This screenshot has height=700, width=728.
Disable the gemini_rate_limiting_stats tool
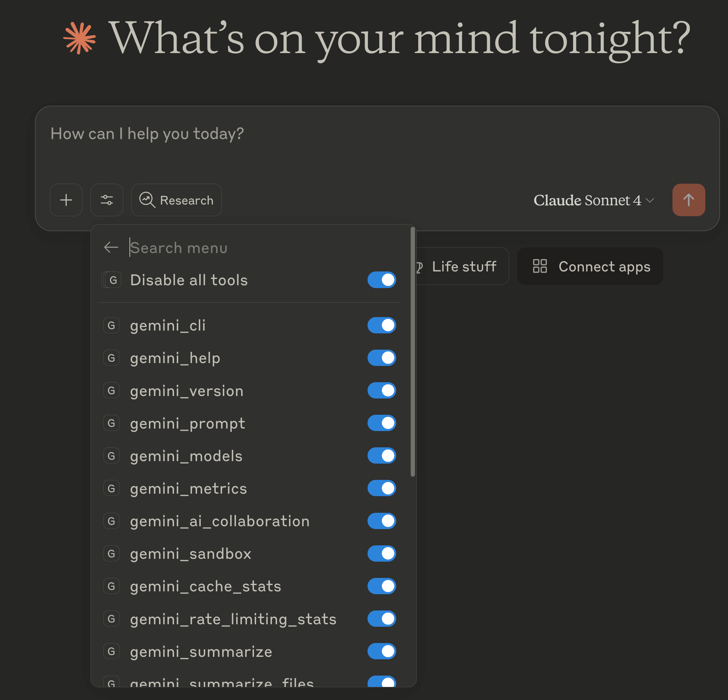click(x=382, y=619)
